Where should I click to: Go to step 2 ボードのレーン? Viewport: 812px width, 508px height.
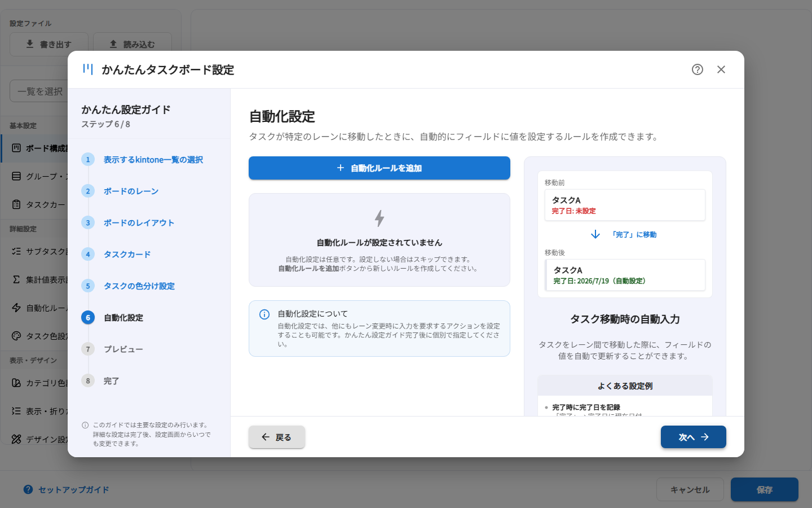pyautogui.click(x=131, y=191)
